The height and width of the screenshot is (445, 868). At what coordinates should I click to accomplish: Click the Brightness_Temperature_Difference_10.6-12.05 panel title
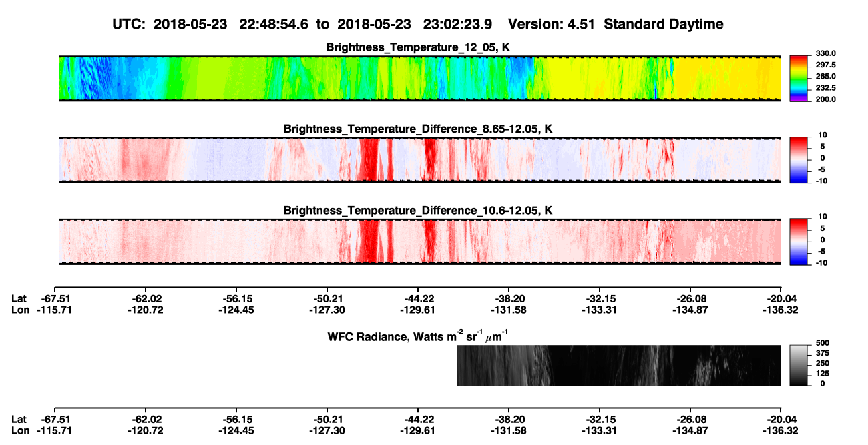pyautogui.click(x=419, y=210)
